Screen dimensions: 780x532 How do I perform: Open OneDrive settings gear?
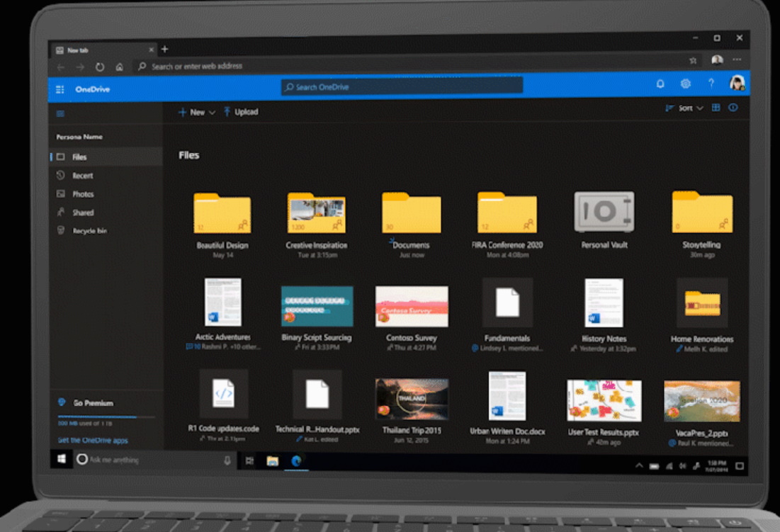point(686,84)
